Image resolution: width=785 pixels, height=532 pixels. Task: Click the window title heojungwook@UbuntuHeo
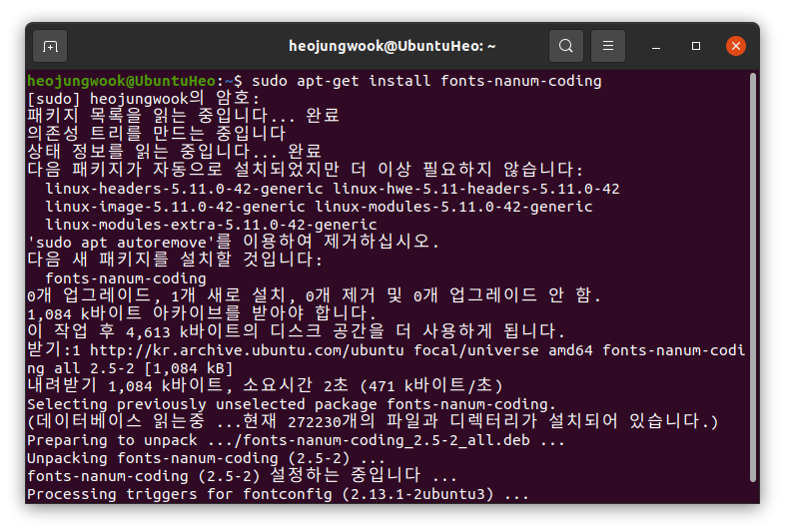tap(392, 46)
